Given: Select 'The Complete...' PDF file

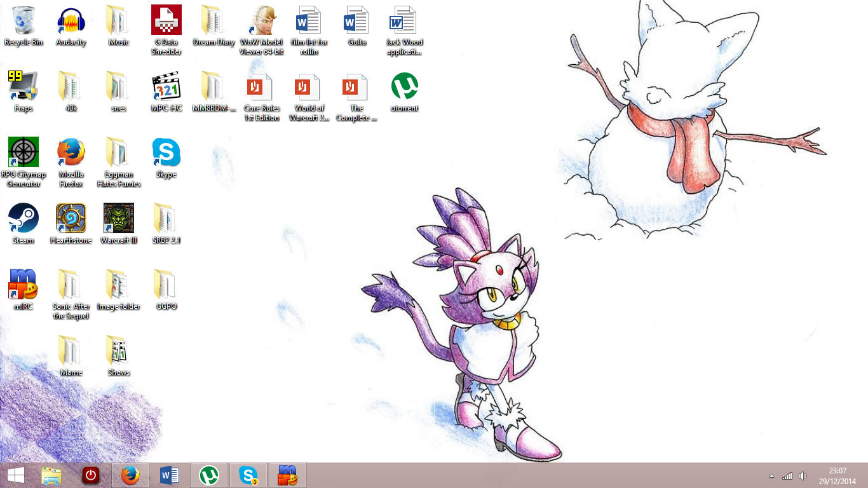Looking at the screenshot, I should 356,97.
